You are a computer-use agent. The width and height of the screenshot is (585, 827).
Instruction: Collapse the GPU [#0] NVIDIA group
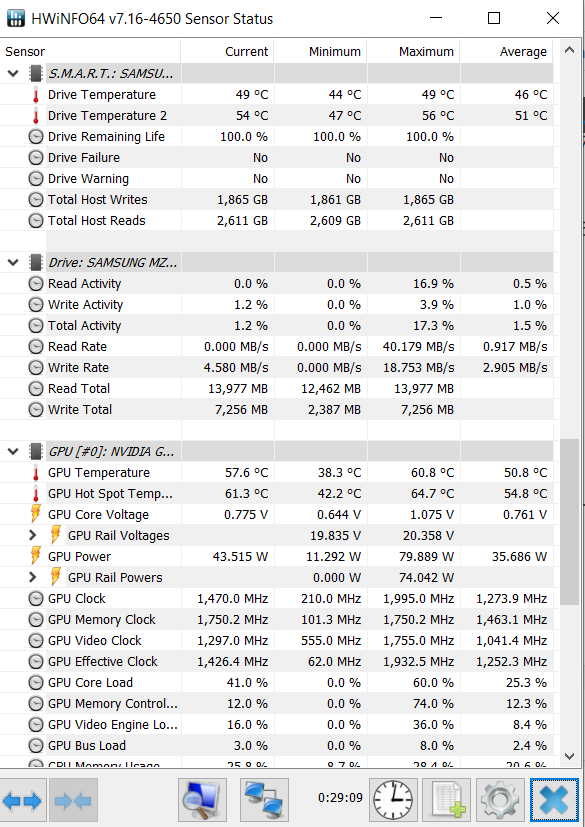pyautogui.click(x=13, y=451)
